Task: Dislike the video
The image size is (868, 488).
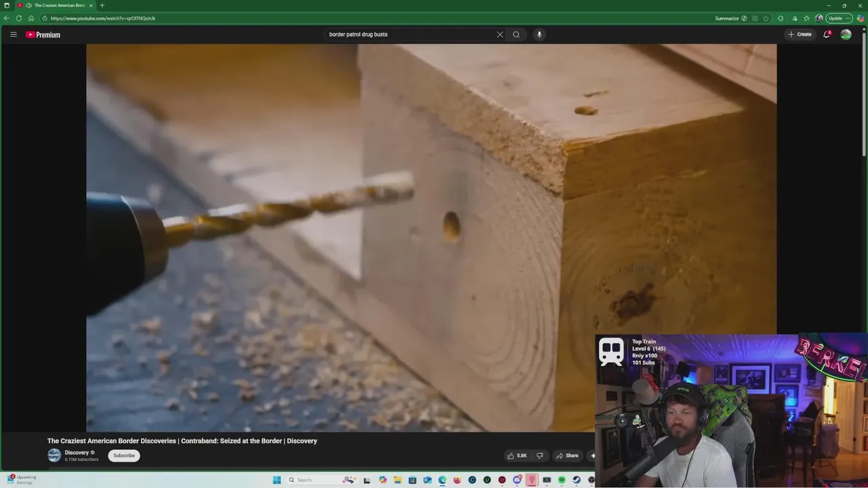Action: tap(540, 455)
